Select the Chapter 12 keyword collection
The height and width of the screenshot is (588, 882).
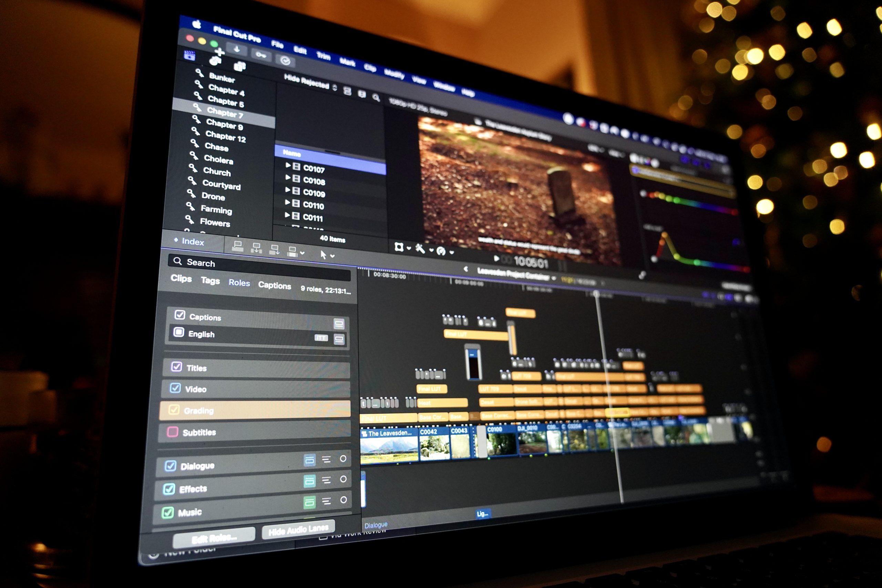tap(226, 136)
